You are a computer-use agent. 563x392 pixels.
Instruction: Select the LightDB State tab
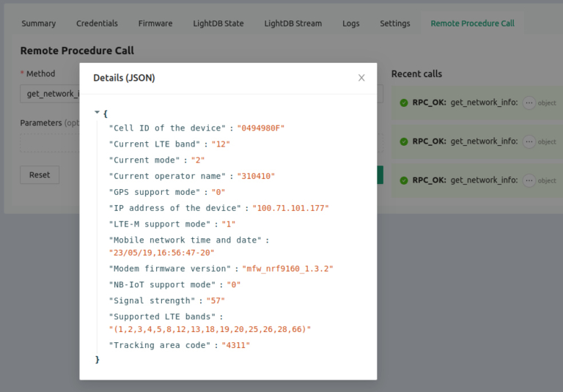(x=218, y=23)
